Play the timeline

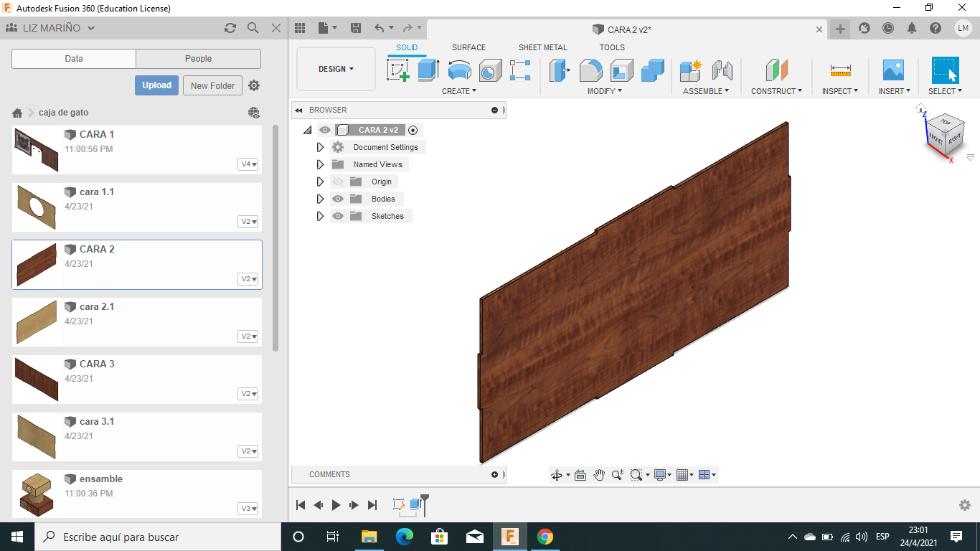point(336,505)
